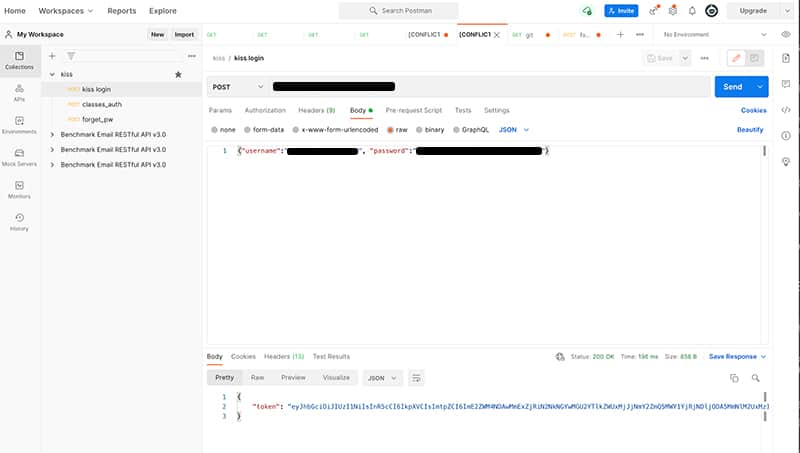Open the request more actions ellipsis
Screen dimensions: 800x453
705,58
